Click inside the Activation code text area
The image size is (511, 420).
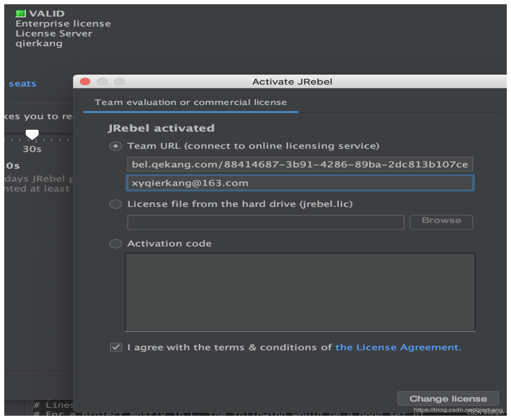[x=300, y=292]
